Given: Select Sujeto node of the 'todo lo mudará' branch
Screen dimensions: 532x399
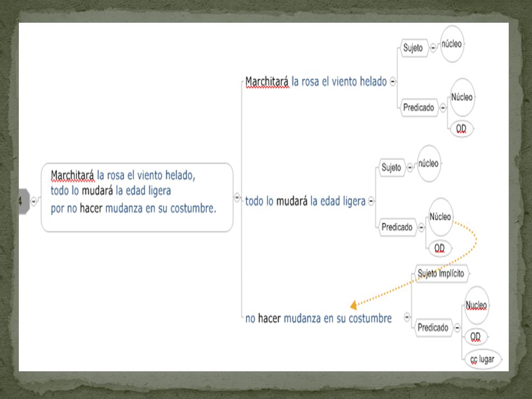Looking at the screenshot, I should click(392, 167).
